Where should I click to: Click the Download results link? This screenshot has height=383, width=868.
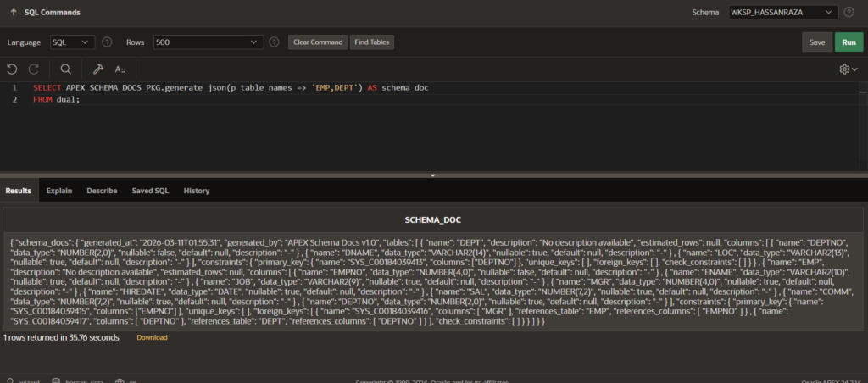152,337
